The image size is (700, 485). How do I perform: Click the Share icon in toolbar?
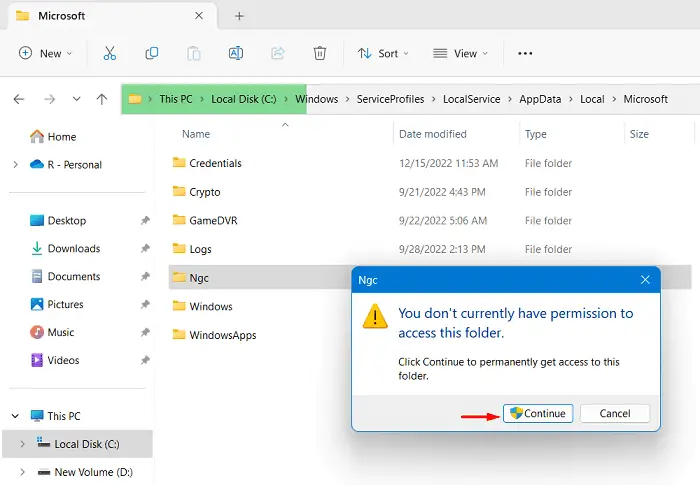click(x=278, y=53)
